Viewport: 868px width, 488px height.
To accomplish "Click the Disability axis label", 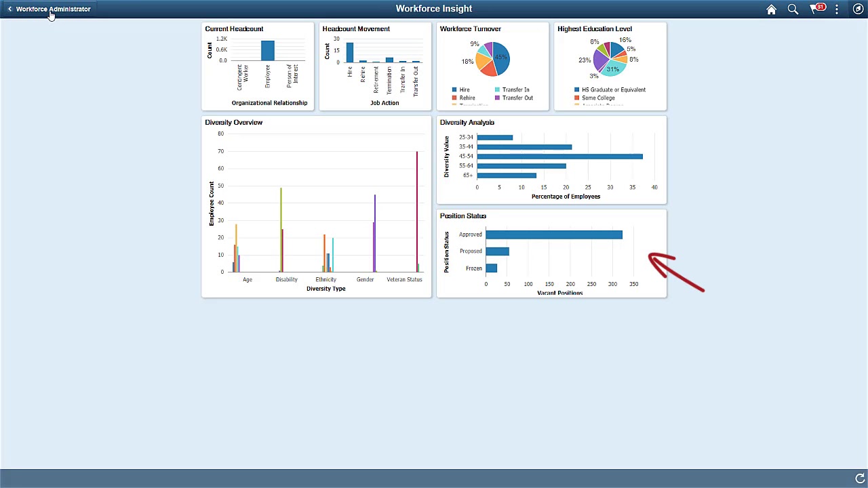I will coord(286,279).
